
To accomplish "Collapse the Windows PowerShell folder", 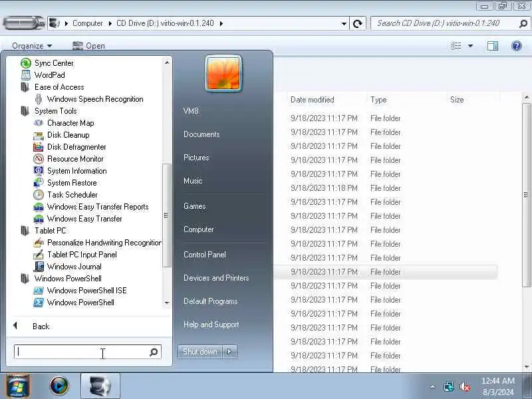I will (61, 279).
